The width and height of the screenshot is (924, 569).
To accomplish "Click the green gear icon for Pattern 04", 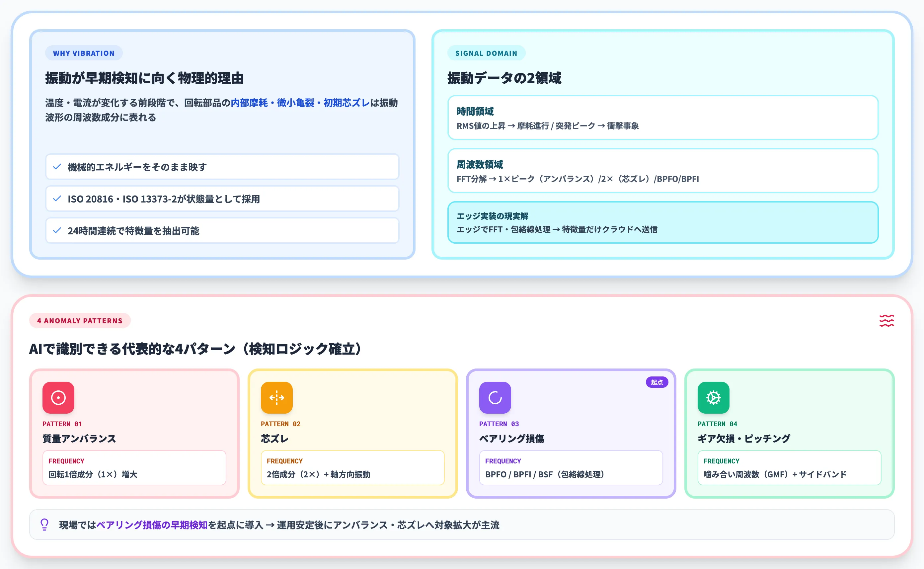I will 713,397.
